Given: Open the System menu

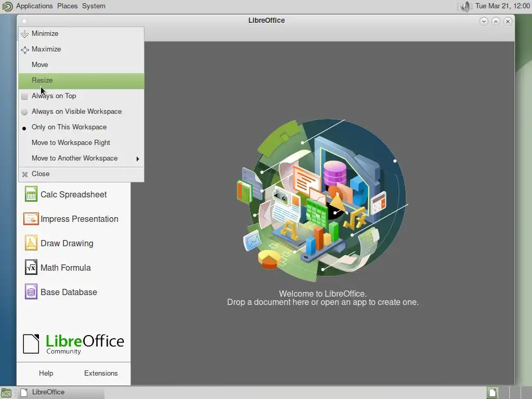Looking at the screenshot, I should [94, 6].
